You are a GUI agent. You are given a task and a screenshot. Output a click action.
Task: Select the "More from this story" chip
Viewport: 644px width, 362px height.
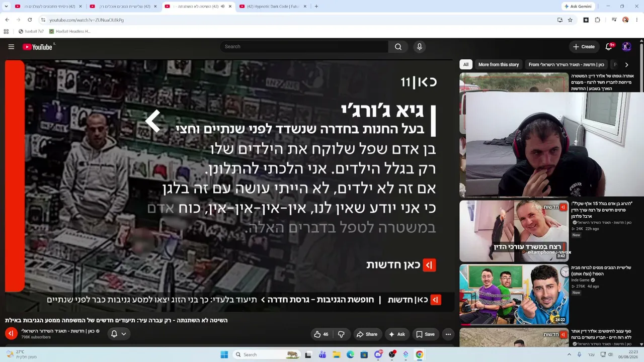point(499,64)
